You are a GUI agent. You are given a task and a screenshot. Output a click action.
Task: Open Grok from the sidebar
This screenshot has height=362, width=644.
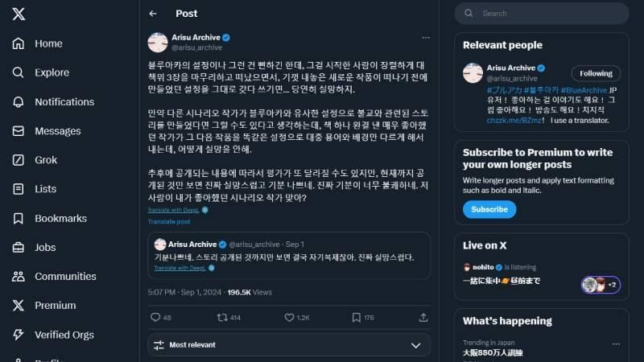(46, 160)
